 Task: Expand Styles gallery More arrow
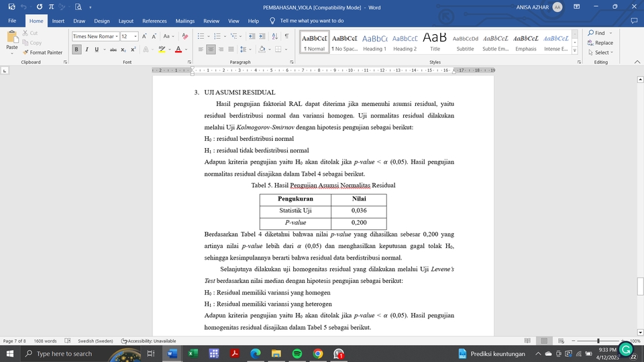575,51
